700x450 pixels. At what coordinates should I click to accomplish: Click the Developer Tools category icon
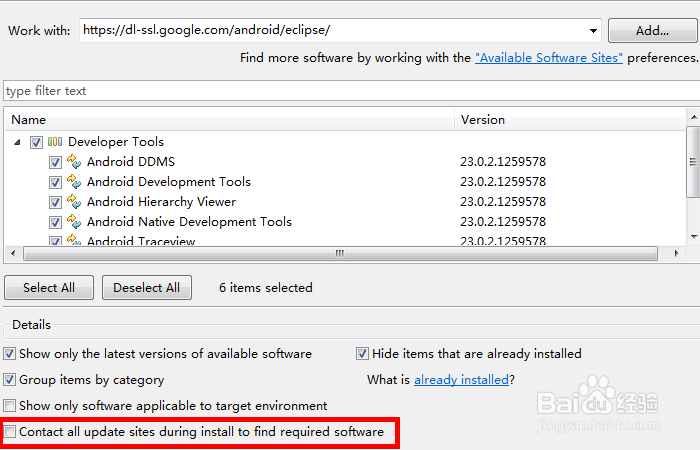(55, 142)
